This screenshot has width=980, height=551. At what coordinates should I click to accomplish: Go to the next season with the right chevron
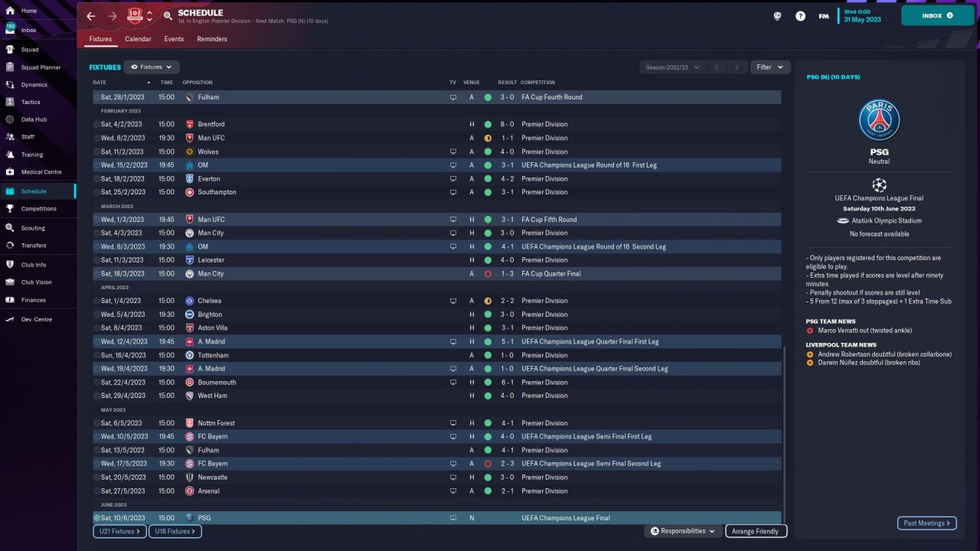[737, 67]
